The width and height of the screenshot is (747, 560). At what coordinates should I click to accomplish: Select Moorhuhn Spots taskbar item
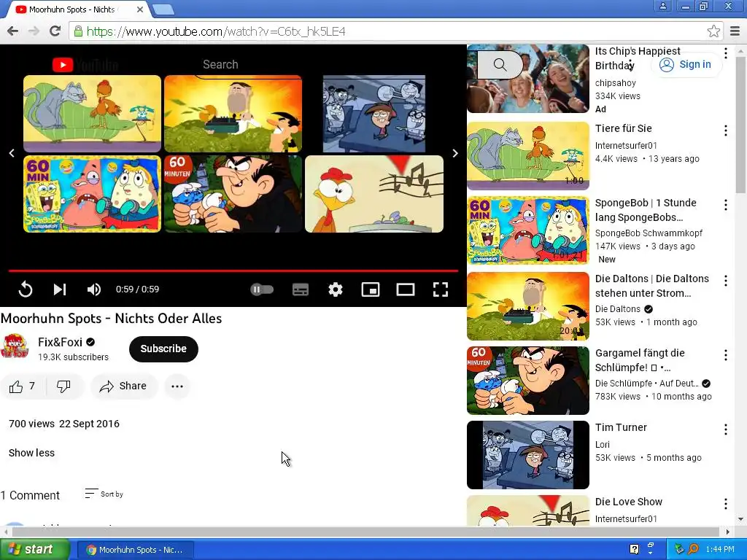click(x=135, y=550)
